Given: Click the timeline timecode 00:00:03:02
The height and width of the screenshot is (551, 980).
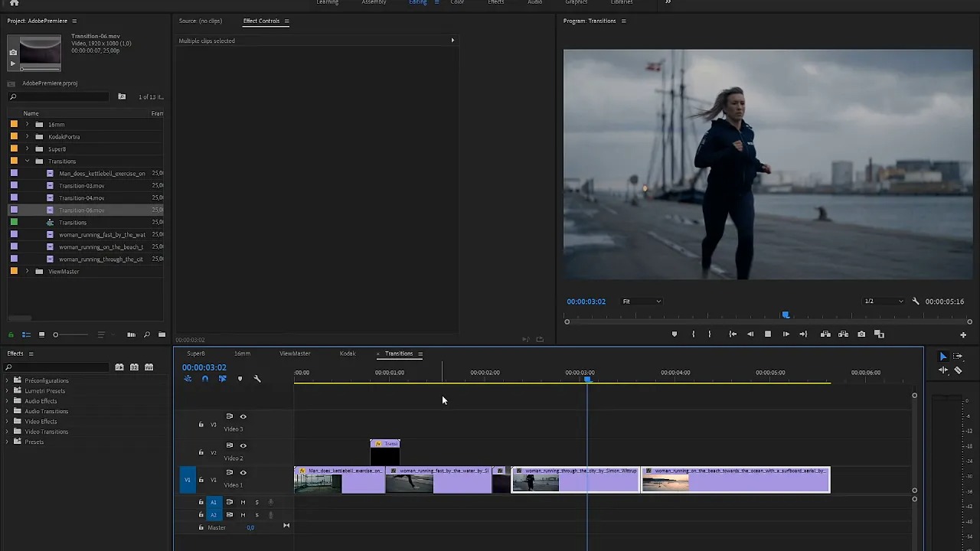Looking at the screenshot, I should coord(204,367).
